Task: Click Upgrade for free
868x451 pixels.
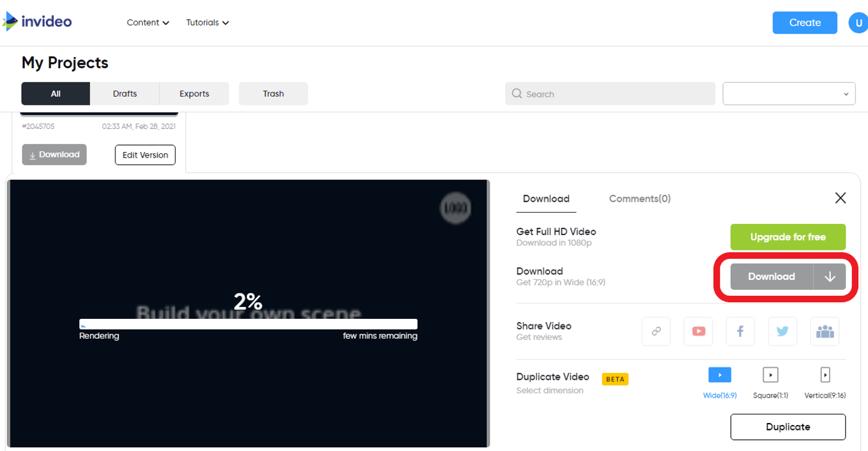Action: tap(787, 237)
